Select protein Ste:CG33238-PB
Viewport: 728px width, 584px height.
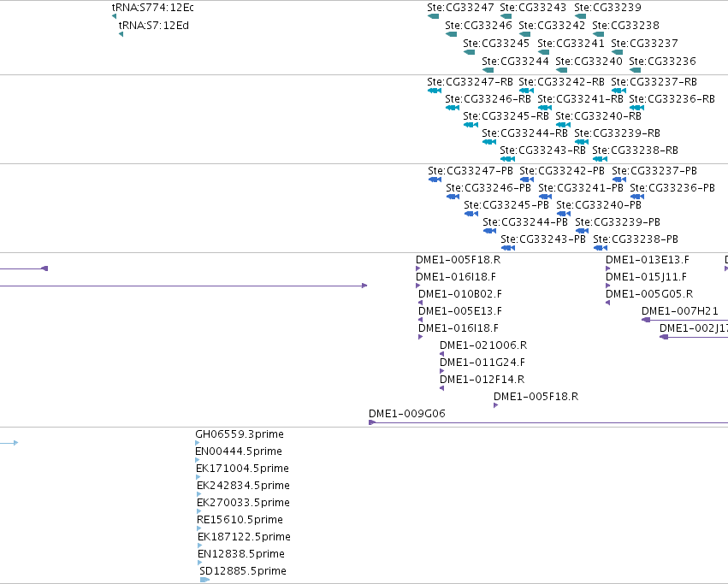(x=636, y=239)
